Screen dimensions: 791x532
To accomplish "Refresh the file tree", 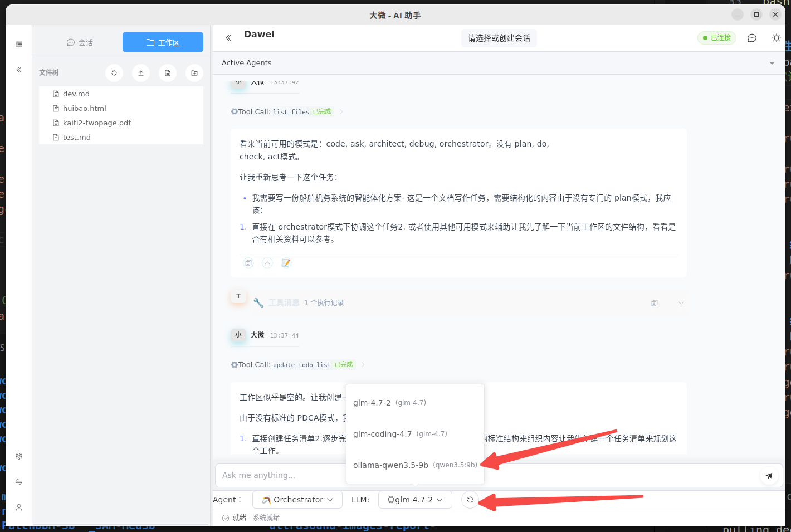I will 114,72.
